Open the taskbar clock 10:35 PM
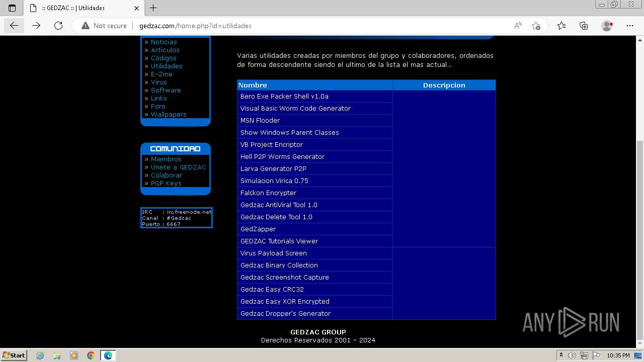The image size is (644, 362). click(x=618, y=355)
